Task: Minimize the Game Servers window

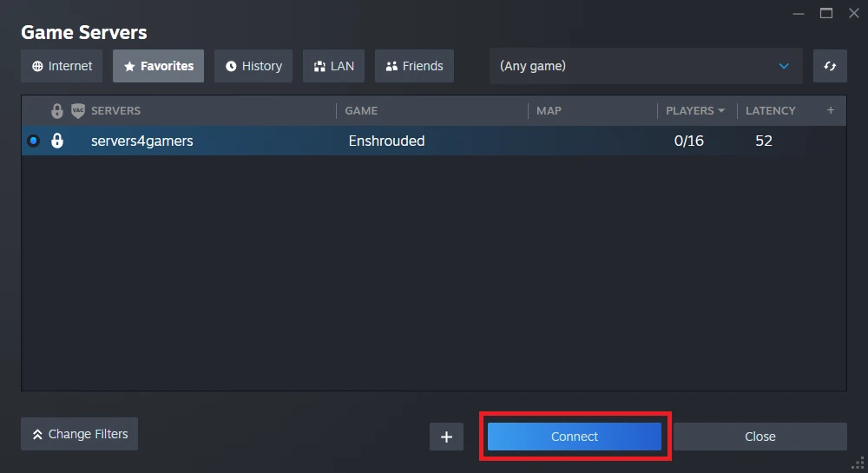Action: pos(799,13)
